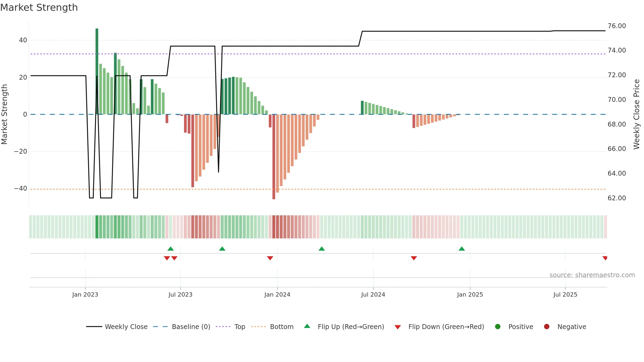Click the 74.00 price axis label
Screen dimensions: 644x362
[617, 50]
